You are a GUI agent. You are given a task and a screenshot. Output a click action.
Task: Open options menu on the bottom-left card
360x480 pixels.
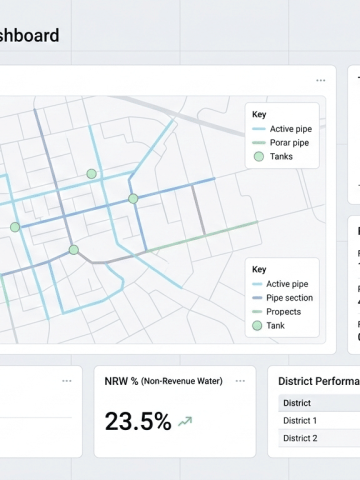[x=67, y=381]
